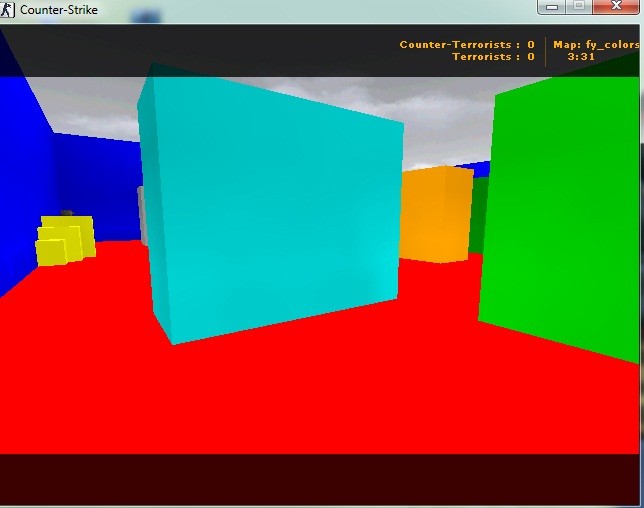644x508 pixels.
Task: Click the large cyan block
Action: [x=269, y=205]
